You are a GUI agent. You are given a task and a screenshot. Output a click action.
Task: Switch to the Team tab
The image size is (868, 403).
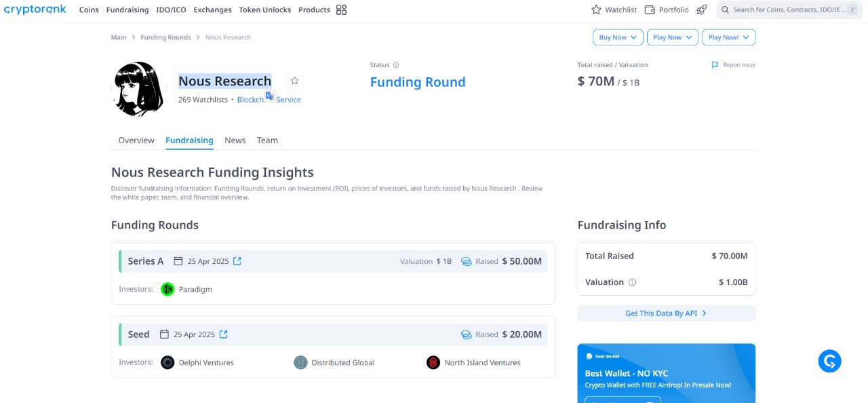coord(267,140)
